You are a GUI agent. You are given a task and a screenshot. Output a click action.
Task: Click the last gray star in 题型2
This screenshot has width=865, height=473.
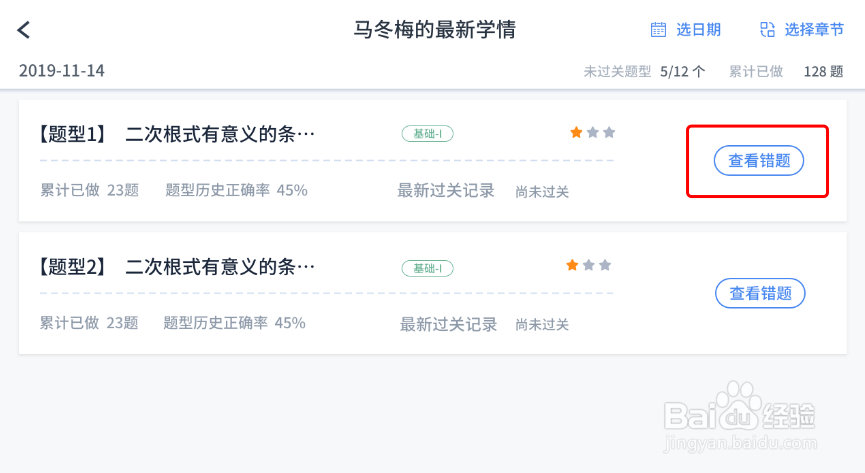605,265
